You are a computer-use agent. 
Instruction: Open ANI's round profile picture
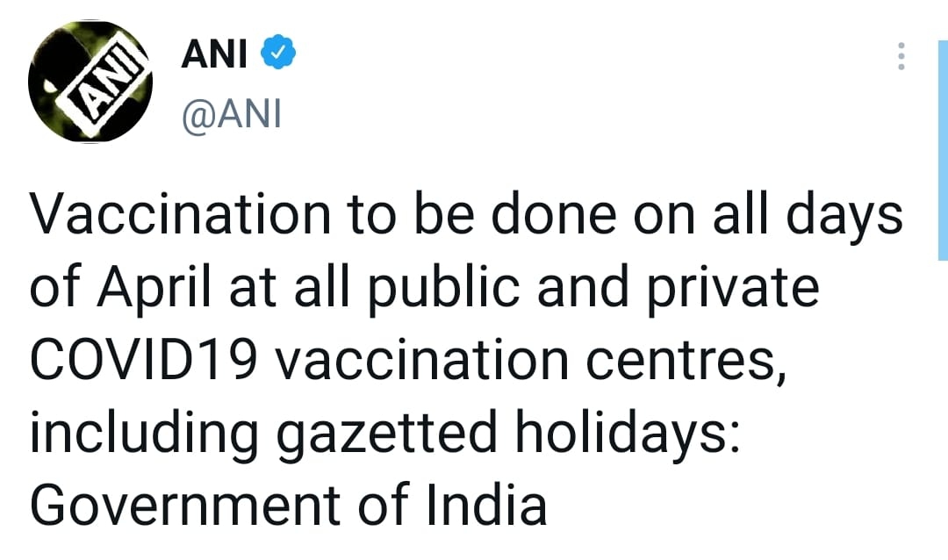coord(90,83)
